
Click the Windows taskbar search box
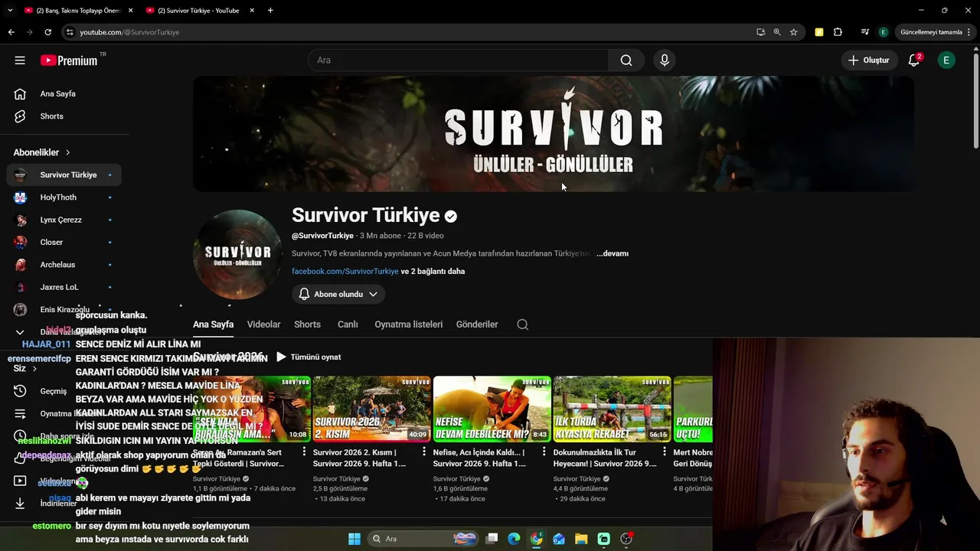click(423, 539)
